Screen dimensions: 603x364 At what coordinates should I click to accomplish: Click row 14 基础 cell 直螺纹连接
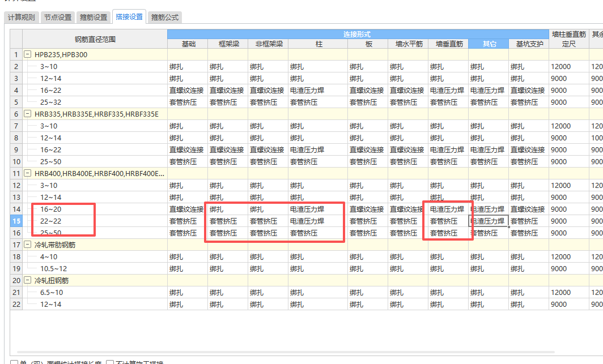[x=188, y=209]
